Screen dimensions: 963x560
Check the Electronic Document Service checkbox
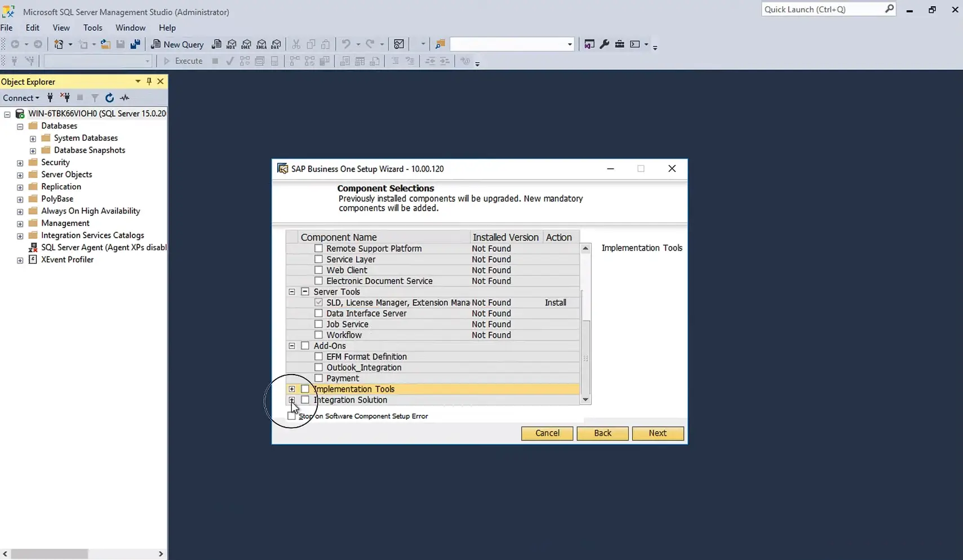pyautogui.click(x=318, y=281)
